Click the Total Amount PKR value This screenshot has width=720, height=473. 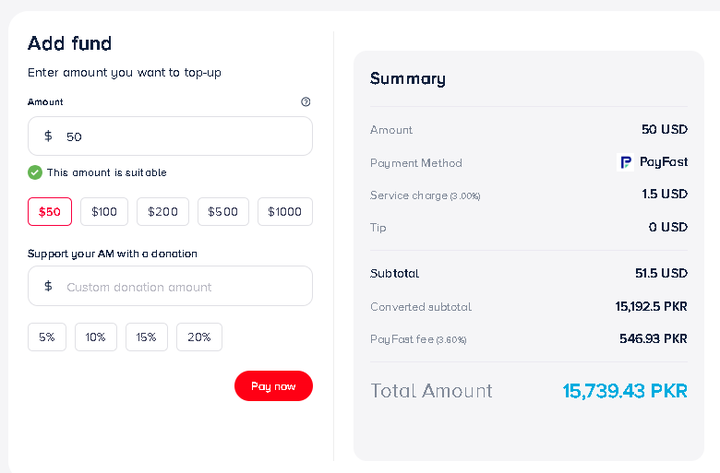click(x=625, y=390)
